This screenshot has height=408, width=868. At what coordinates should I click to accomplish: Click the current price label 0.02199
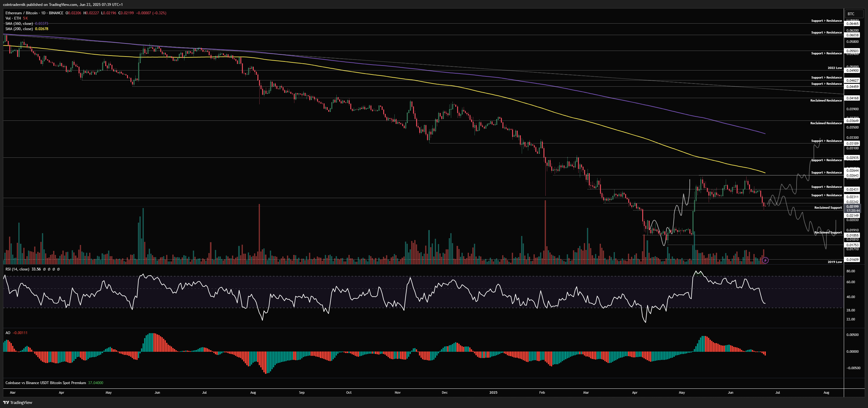pos(852,206)
